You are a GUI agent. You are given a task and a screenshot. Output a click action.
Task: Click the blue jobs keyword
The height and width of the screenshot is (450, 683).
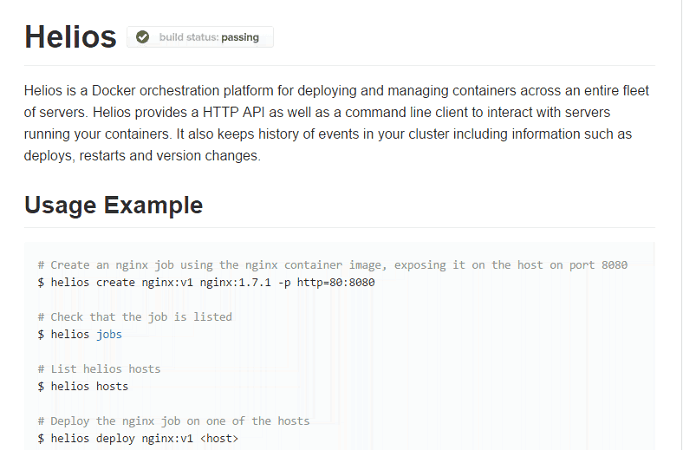coord(108,334)
